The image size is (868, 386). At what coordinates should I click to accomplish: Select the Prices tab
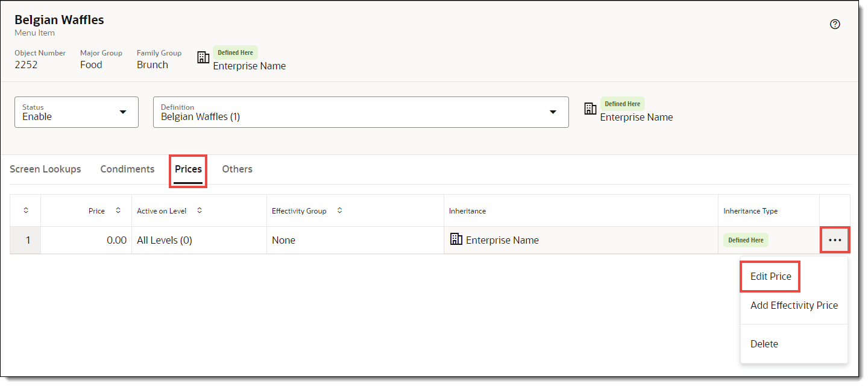(x=188, y=169)
